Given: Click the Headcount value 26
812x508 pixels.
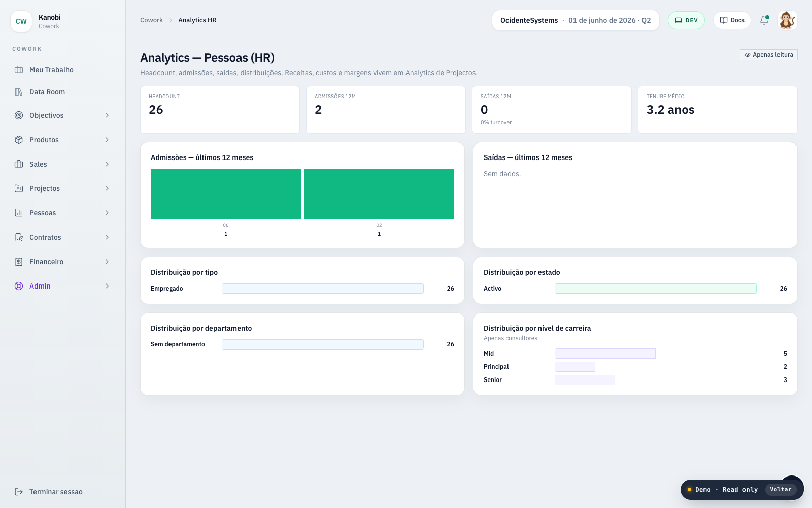Looking at the screenshot, I should [x=156, y=110].
